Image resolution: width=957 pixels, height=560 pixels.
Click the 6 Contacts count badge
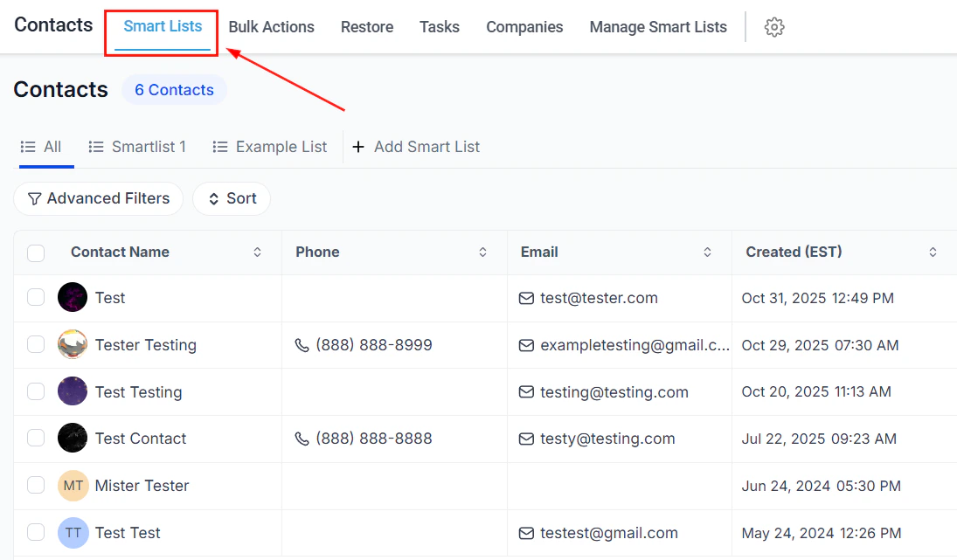click(174, 89)
